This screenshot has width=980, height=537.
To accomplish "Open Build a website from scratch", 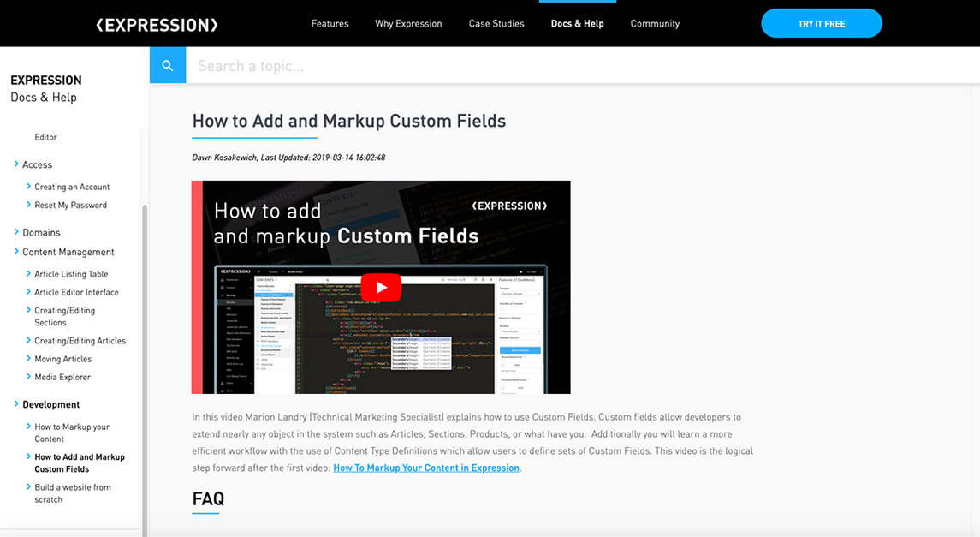I will (73, 493).
